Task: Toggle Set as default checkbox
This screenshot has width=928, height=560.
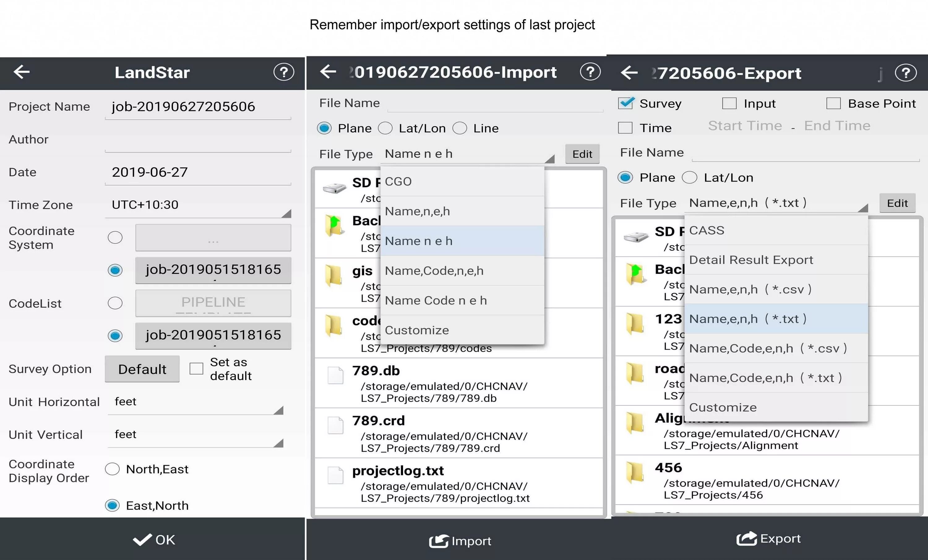Action: pos(196,369)
